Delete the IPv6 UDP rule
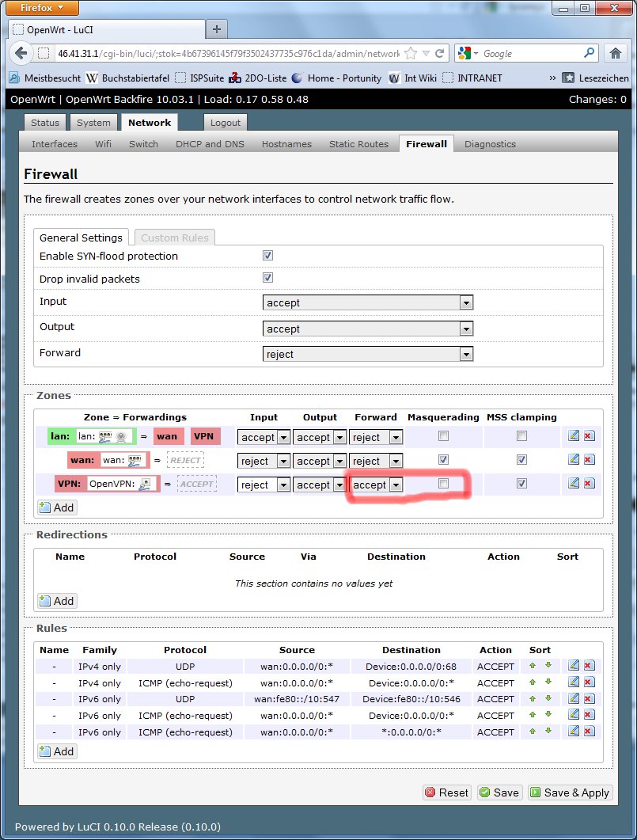637x840 pixels. (588, 699)
